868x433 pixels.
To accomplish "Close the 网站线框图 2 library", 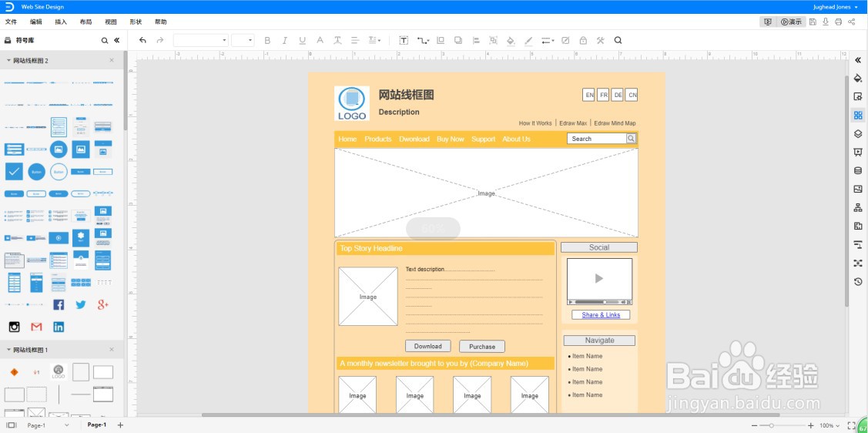I will pos(112,60).
